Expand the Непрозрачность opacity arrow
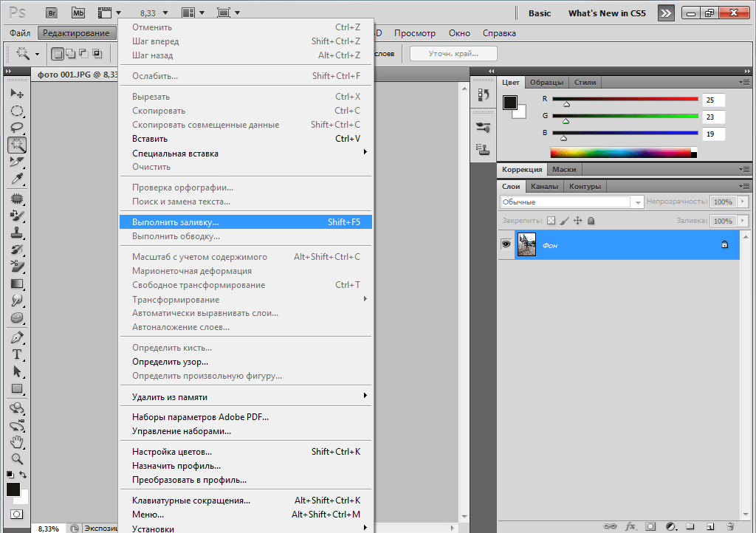 [x=742, y=202]
